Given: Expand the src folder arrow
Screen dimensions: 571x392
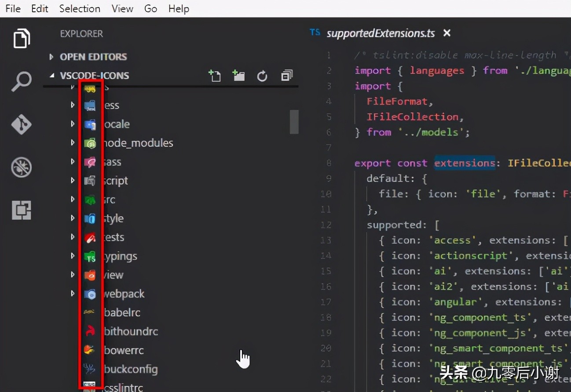Looking at the screenshot, I should point(73,200).
